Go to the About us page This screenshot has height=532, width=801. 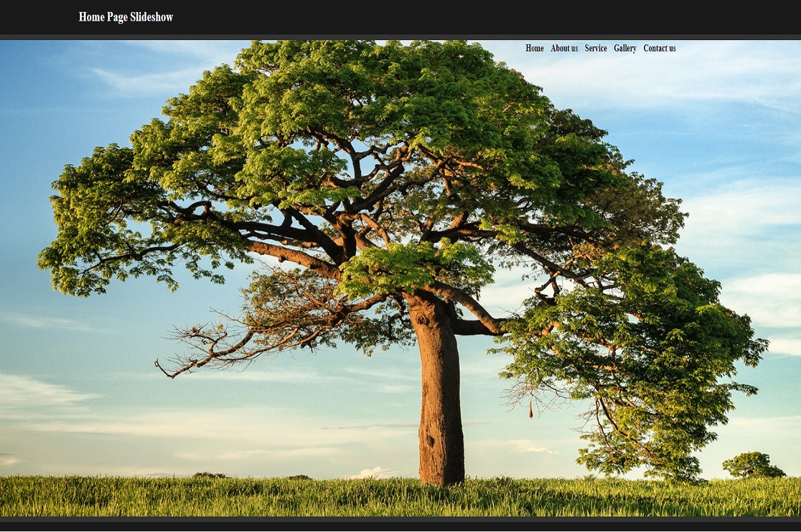564,48
